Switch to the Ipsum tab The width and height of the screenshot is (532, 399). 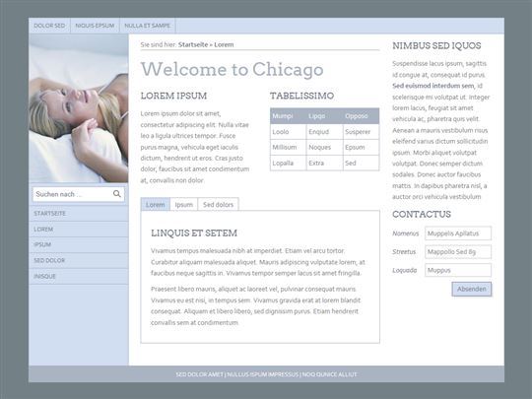coord(184,205)
